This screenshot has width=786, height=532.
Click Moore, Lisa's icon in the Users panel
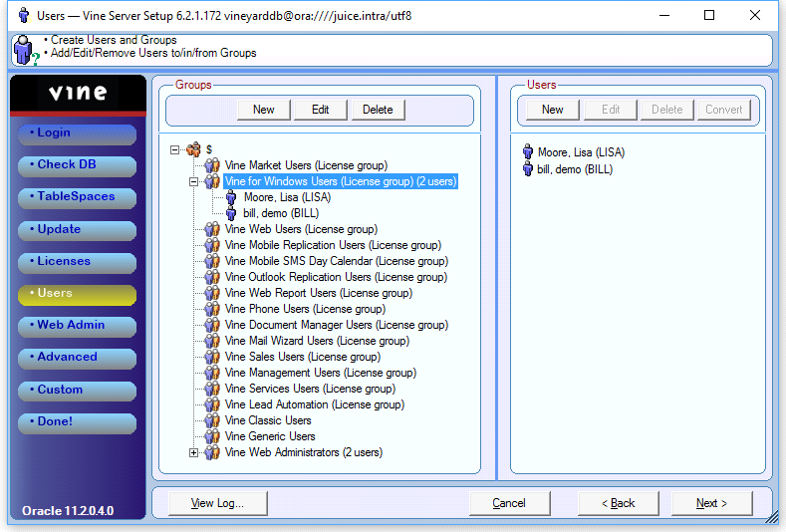coord(528,151)
